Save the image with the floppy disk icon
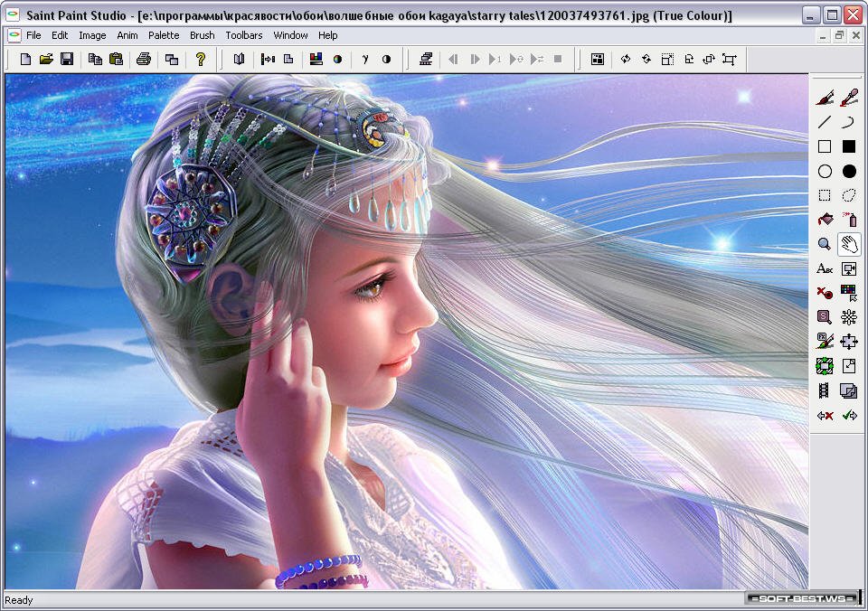The image size is (868, 611). coord(67,60)
